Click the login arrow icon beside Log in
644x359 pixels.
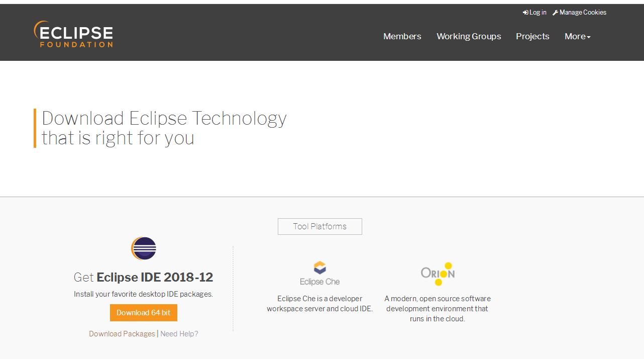(525, 12)
